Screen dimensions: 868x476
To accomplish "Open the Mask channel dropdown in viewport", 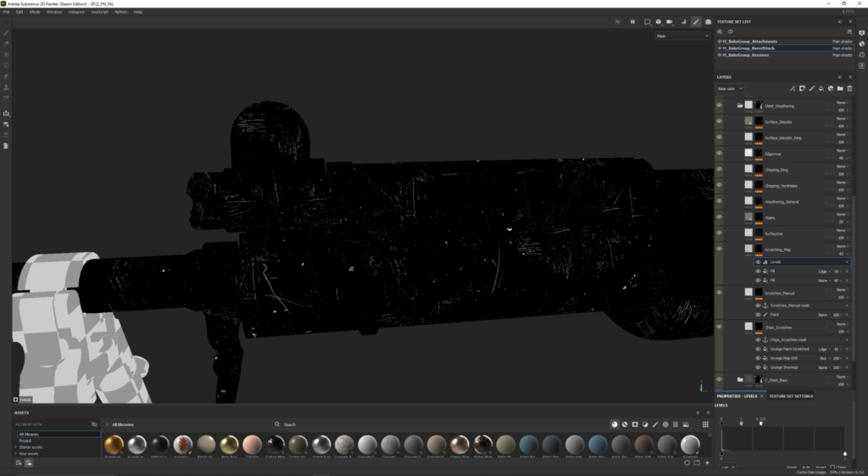I will pyautogui.click(x=682, y=36).
